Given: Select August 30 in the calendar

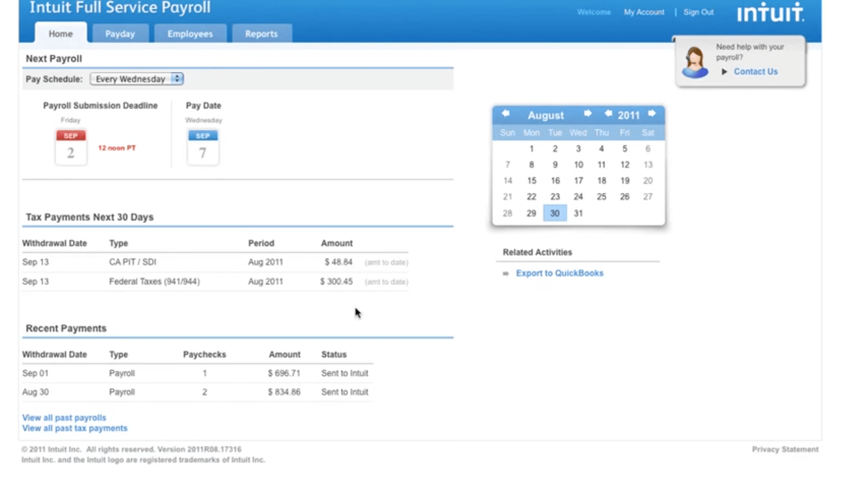Looking at the screenshot, I should point(555,213).
